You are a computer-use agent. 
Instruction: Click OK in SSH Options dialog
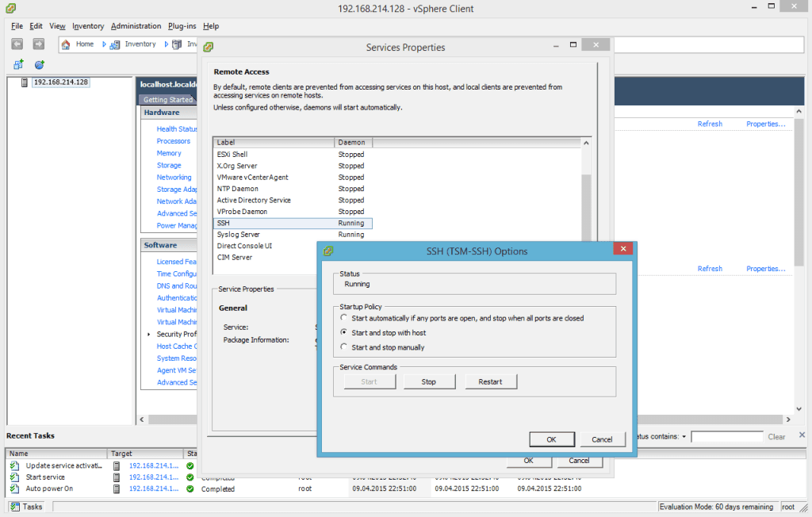point(552,439)
